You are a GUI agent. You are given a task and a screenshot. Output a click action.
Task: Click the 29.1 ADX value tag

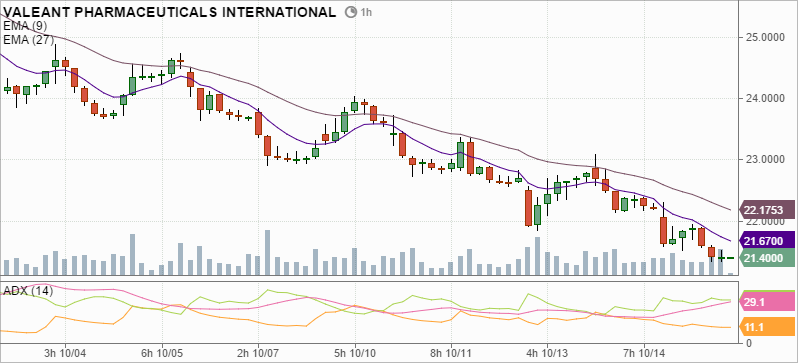pyautogui.click(x=766, y=301)
